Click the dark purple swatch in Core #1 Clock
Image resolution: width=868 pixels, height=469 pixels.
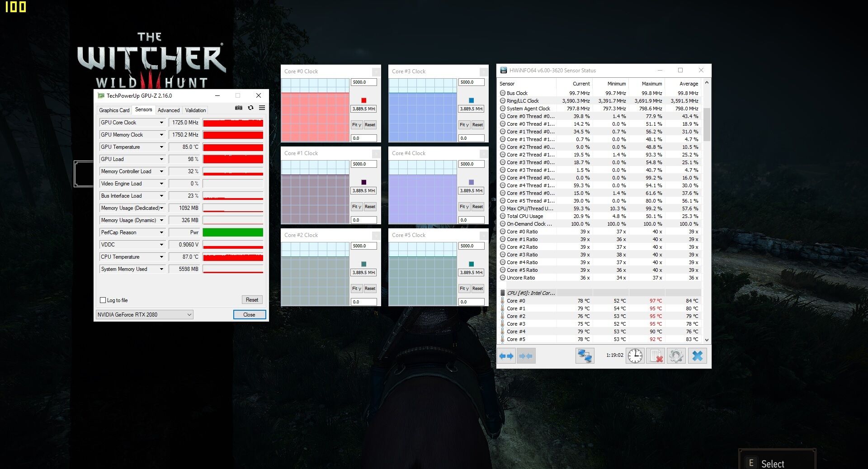(x=363, y=182)
